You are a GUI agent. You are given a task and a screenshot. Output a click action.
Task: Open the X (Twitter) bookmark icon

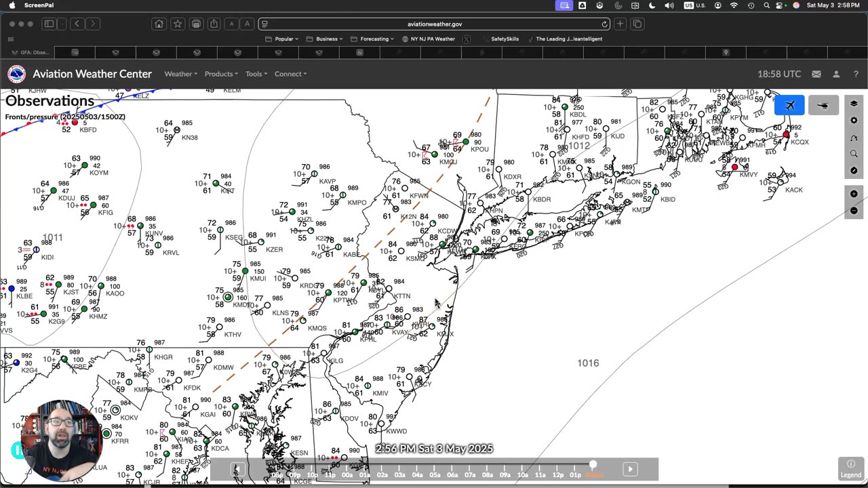pos(467,39)
